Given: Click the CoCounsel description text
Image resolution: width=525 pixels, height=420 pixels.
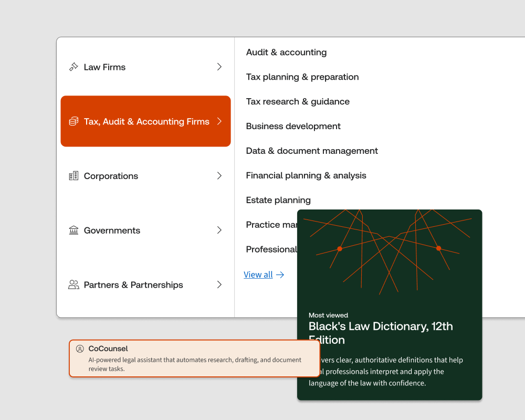Looking at the screenshot, I should [195, 364].
